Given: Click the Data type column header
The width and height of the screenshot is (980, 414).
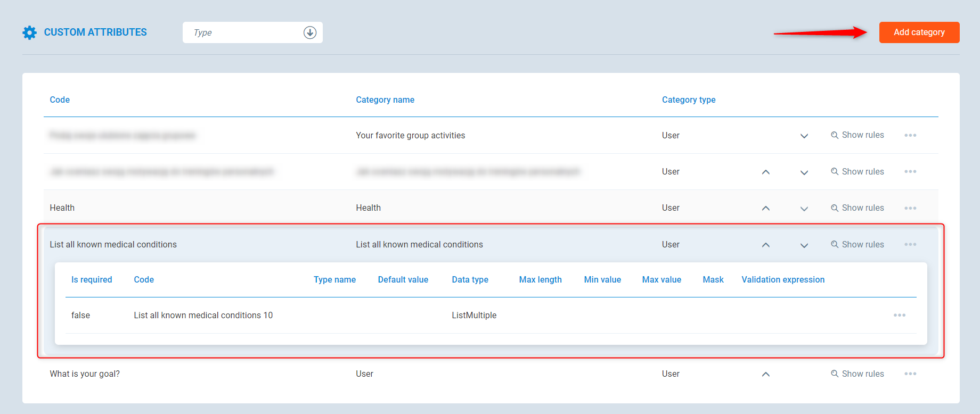Looking at the screenshot, I should pos(470,280).
